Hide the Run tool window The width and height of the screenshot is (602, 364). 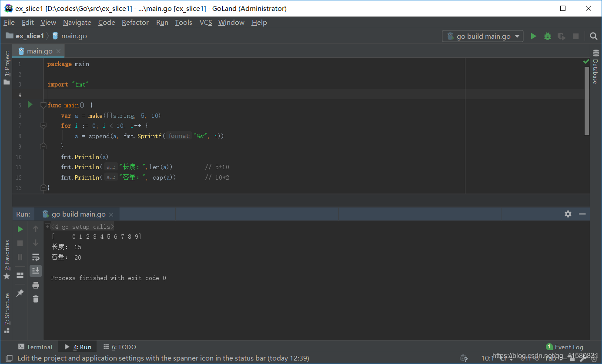[x=582, y=214]
